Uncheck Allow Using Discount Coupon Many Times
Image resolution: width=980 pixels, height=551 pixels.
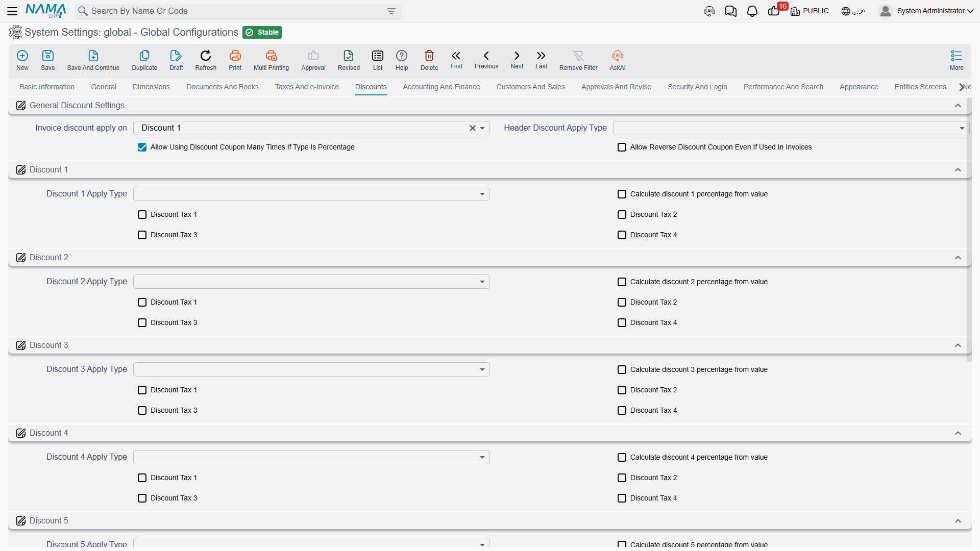(x=142, y=147)
